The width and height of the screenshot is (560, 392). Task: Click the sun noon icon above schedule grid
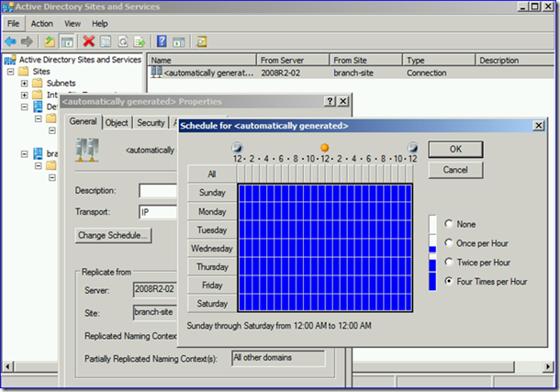325,147
